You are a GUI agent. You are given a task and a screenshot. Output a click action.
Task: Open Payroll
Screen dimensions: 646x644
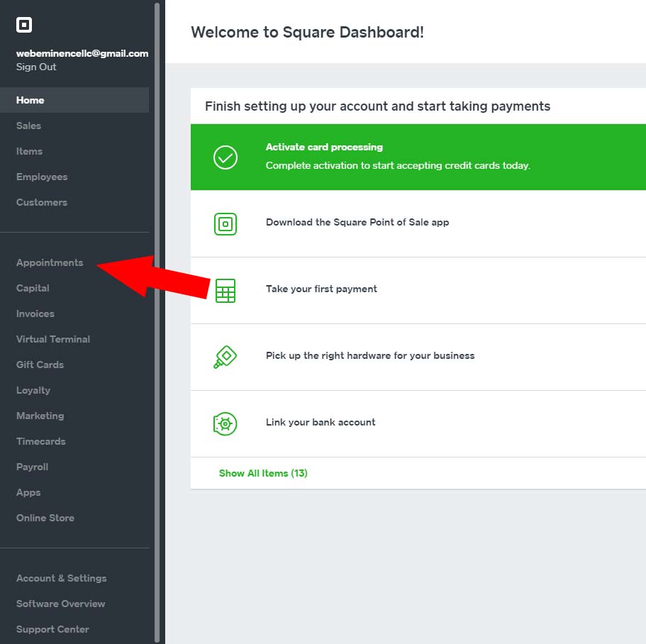pyautogui.click(x=32, y=467)
